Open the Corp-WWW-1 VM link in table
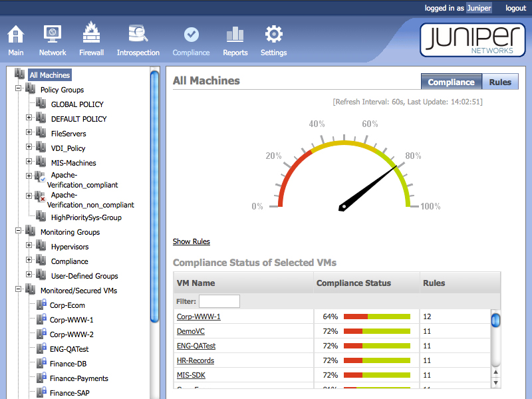Viewport: 532px width, 399px height. point(198,317)
